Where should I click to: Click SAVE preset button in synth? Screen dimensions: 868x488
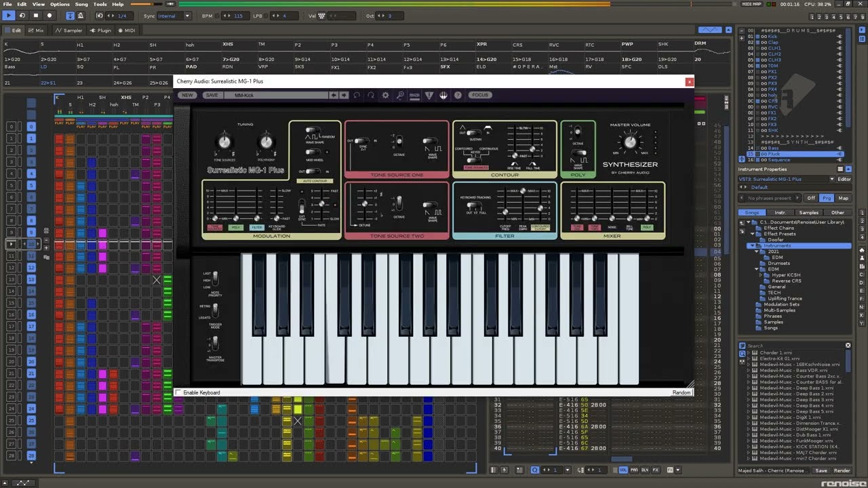click(x=212, y=95)
